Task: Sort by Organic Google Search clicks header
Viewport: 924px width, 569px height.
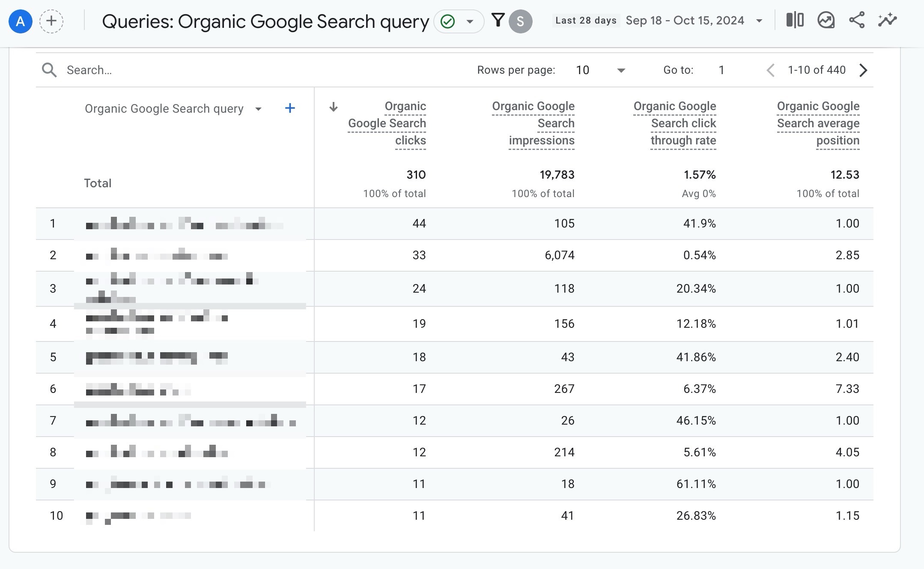Action: pyautogui.click(x=387, y=123)
